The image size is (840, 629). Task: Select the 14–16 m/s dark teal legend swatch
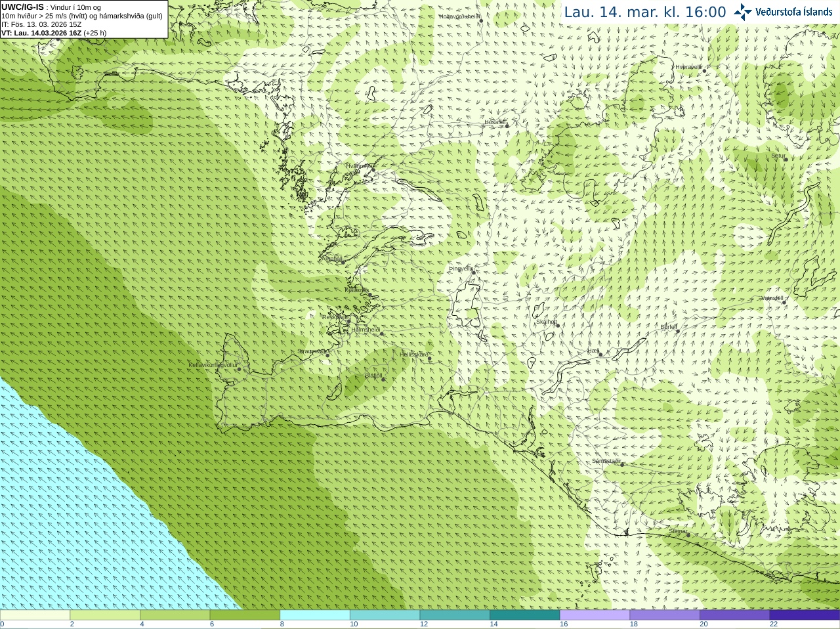pos(525,615)
